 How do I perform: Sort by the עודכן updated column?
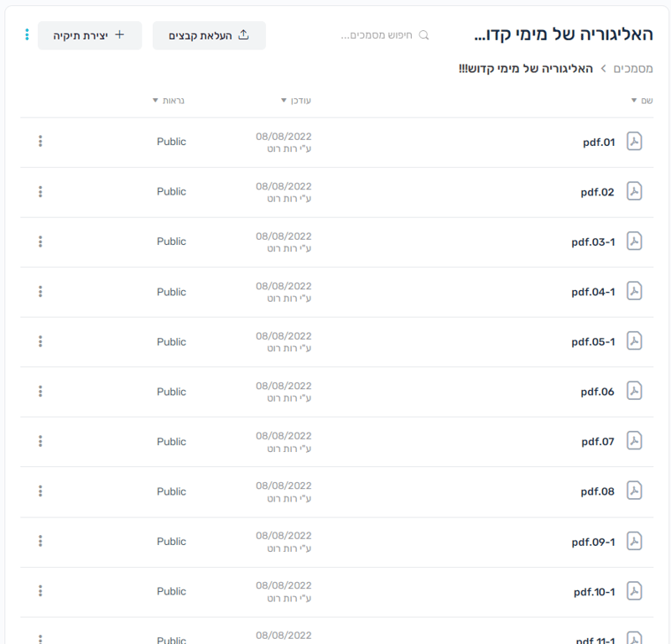[x=296, y=101]
